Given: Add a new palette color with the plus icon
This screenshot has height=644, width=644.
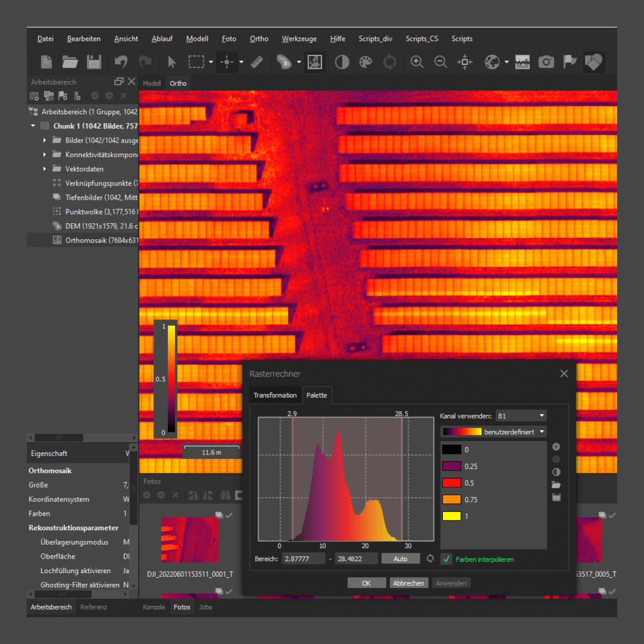Looking at the screenshot, I should [x=556, y=446].
